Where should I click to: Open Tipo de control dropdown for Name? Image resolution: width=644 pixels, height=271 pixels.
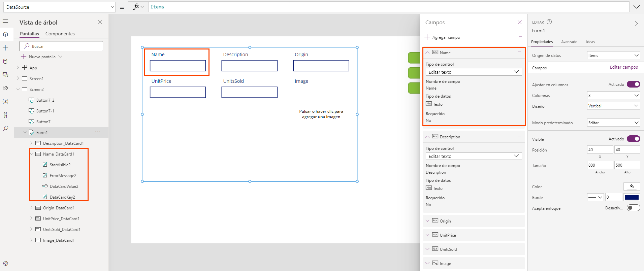tap(474, 72)
